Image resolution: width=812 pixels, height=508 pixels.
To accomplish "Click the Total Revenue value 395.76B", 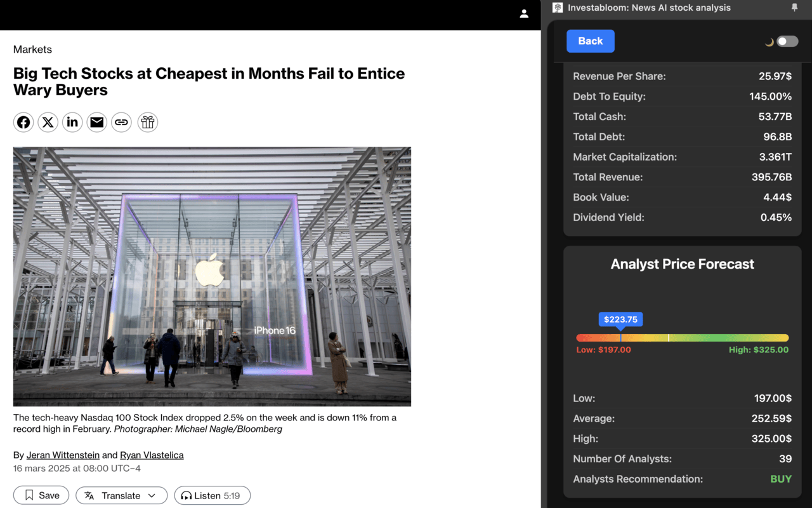I will coord(771,177).
